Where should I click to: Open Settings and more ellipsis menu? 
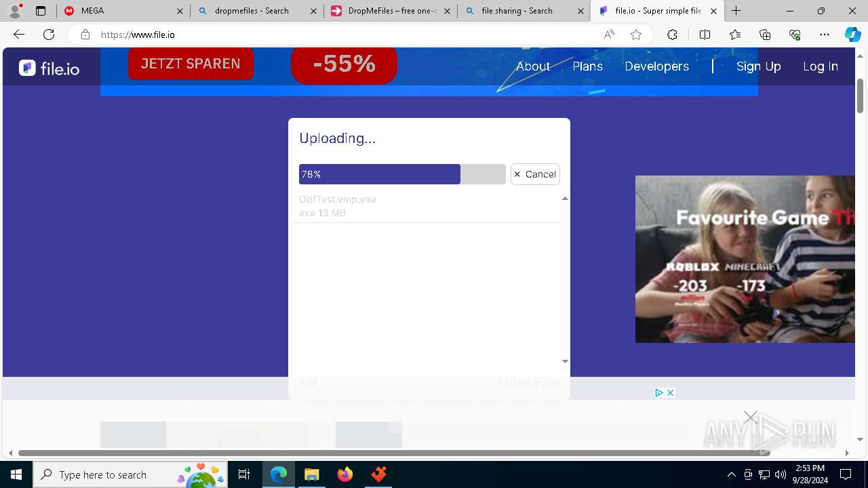tap(825, 35)
